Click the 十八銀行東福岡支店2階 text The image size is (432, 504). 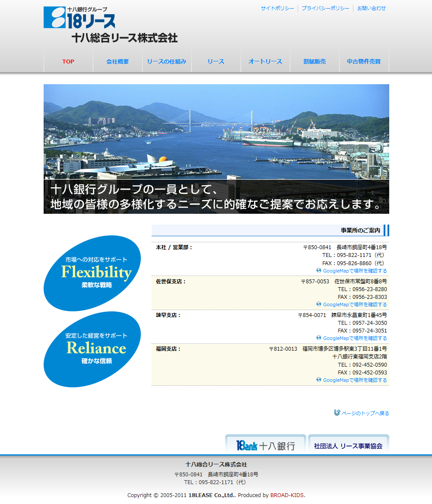pos(360,357)
